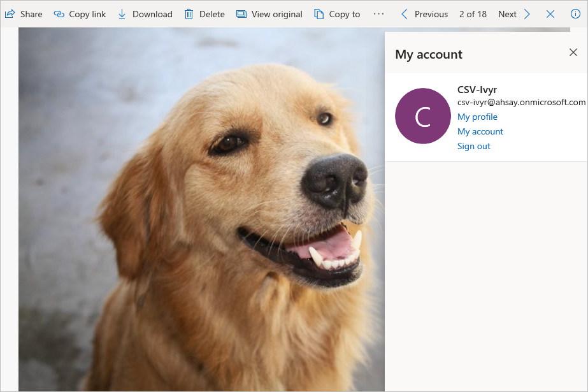This screenshot has width=588, height=392.
Task: Advance using the right chevron arrow
Action: [x=527, y=14]
